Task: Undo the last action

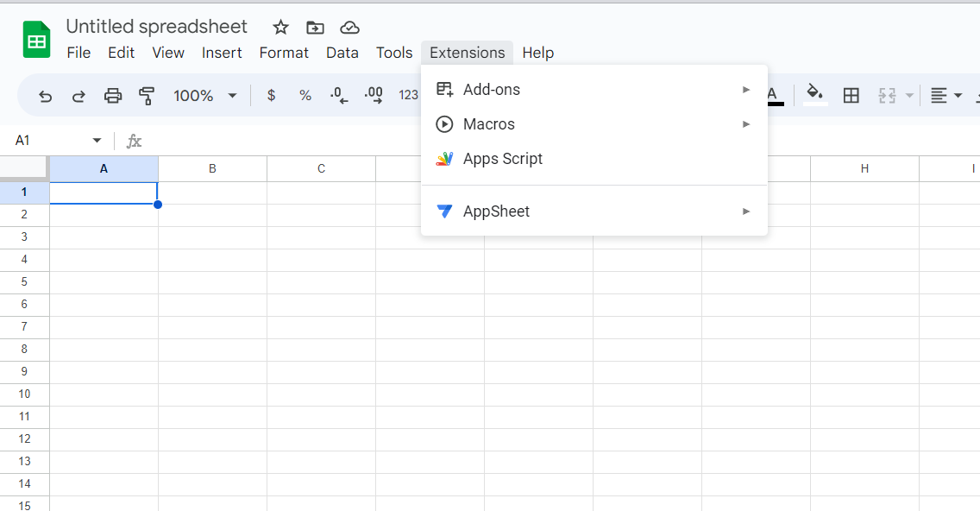Action: click(45, 95)
